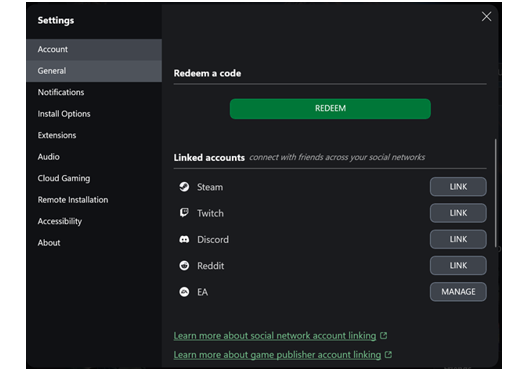Click the 'Settings' title text
Viewport: 526px width, 385px height.
(x=56, y=20)
